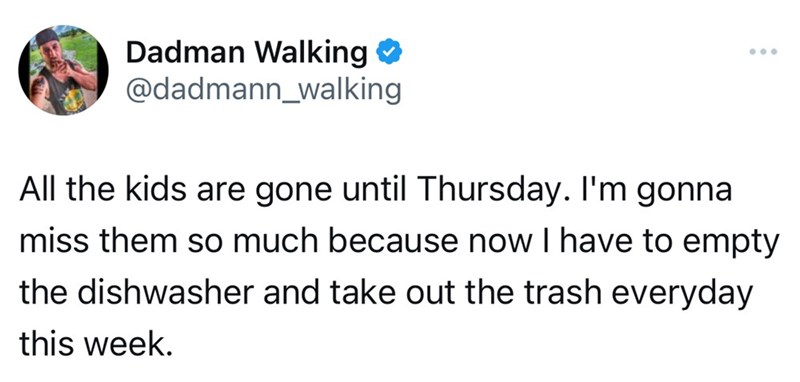Click the blue verified checkmark badge
Viewport: 800px width, 382px height.
[x=390, y=53]
